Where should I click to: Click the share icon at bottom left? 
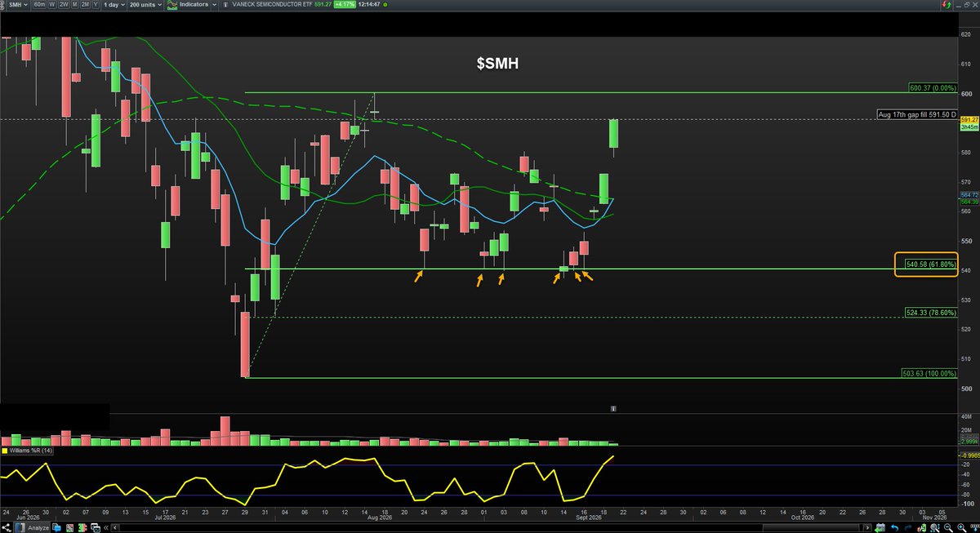[7, 528]
